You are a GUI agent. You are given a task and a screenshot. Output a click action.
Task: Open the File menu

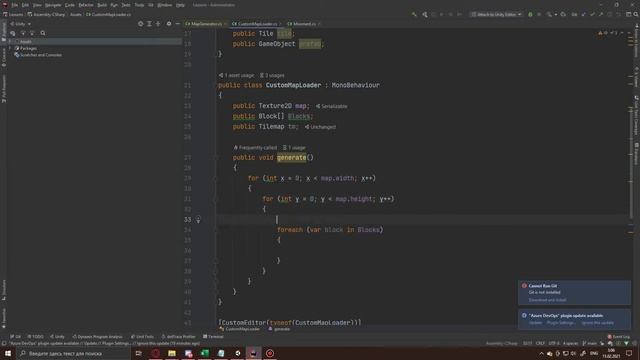[x=15, y=5]
